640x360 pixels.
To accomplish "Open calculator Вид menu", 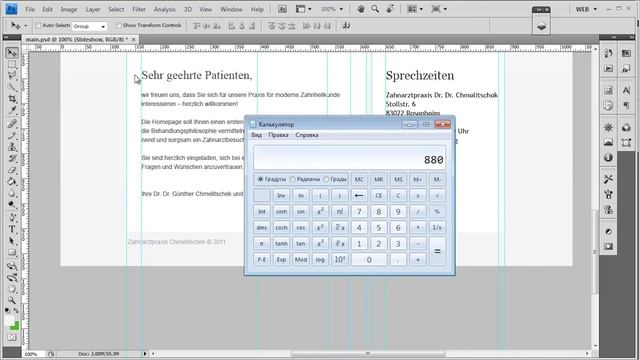I will pyautogui.click(x=256, y=135).
